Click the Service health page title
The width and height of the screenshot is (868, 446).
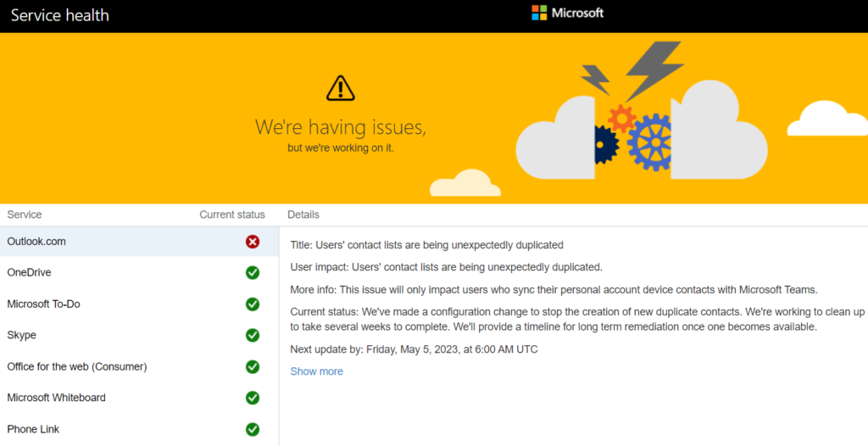(x=60, y=15)
